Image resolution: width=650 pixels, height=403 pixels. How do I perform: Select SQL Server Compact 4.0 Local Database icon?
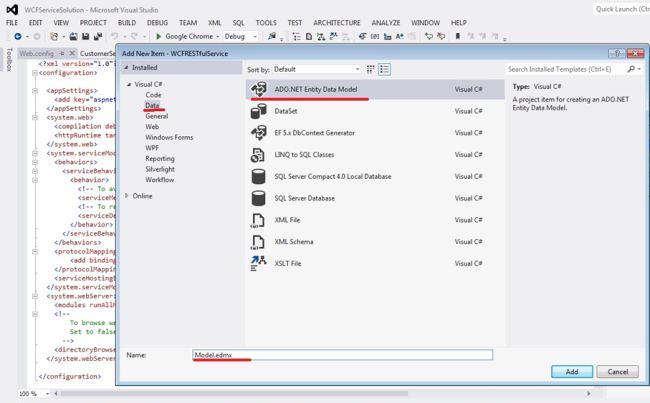tap(258, 176)
